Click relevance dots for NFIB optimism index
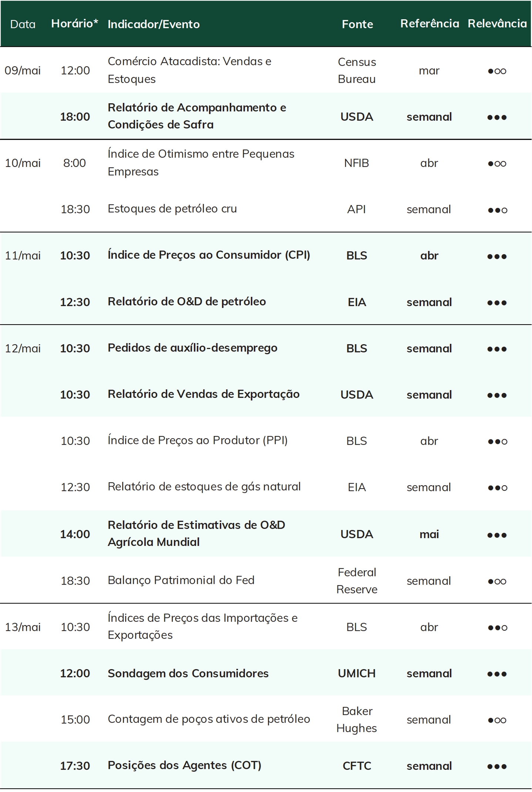 coord(497,164)
